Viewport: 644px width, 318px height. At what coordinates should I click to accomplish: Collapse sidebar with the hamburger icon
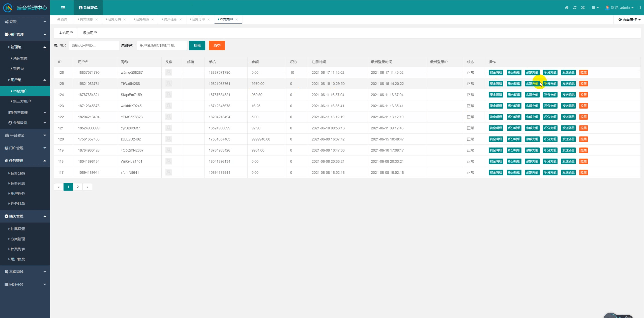click(63, 8)
